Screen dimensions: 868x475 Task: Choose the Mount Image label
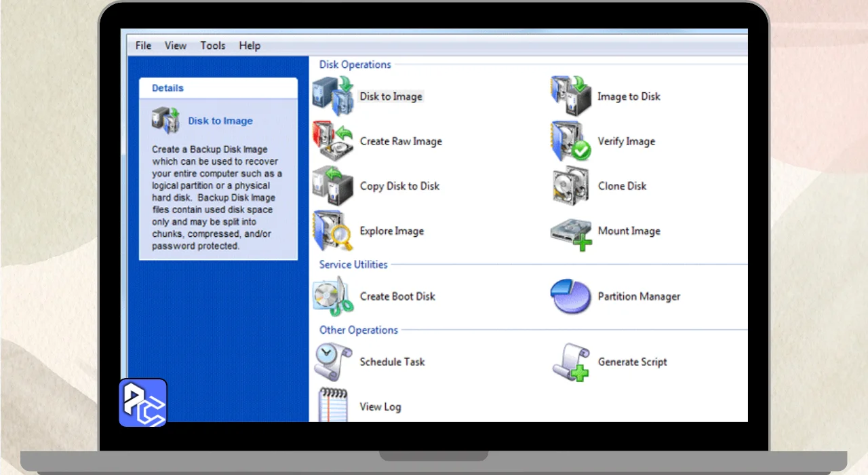[629, 231]
